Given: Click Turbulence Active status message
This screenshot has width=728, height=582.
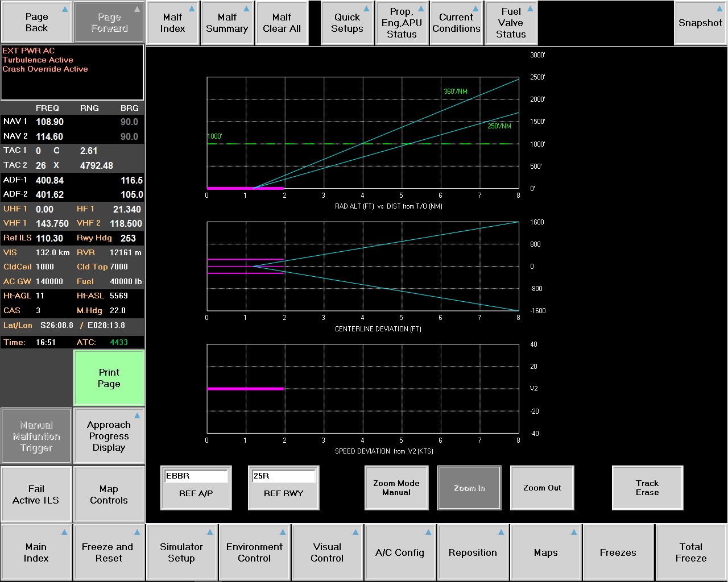Looking at the screenshot, I should [38, 60].
